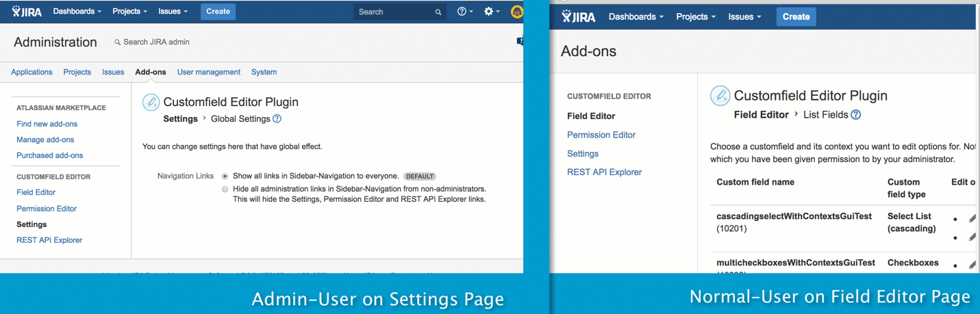Click Customfield Editor pencil logo on Settings page

[x=151, y=103]
